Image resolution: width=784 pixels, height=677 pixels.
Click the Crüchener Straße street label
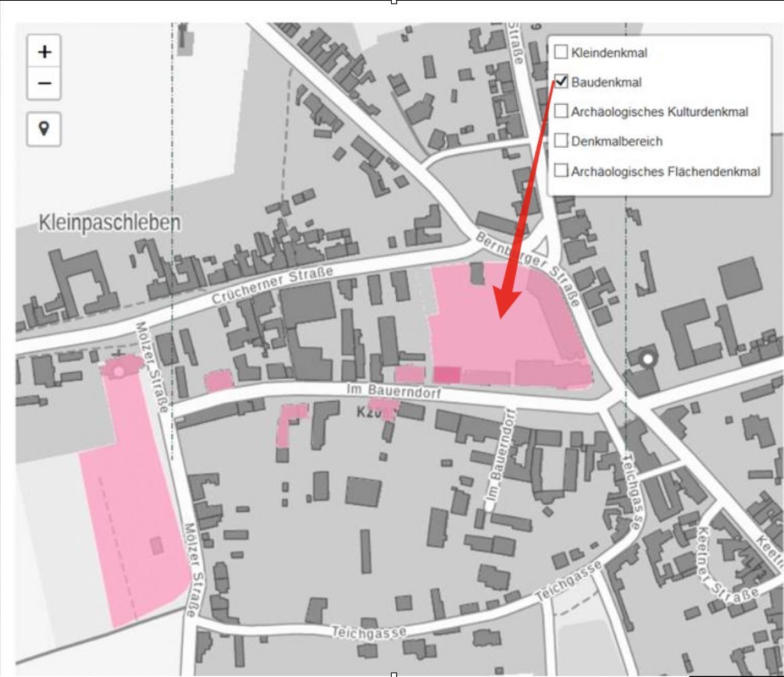click(272, 285)
